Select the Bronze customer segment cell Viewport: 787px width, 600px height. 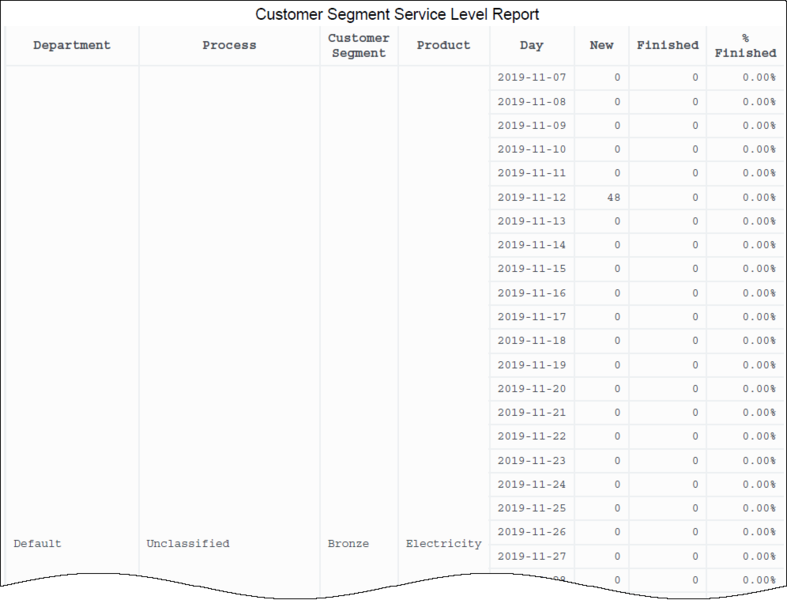point(348,543)
